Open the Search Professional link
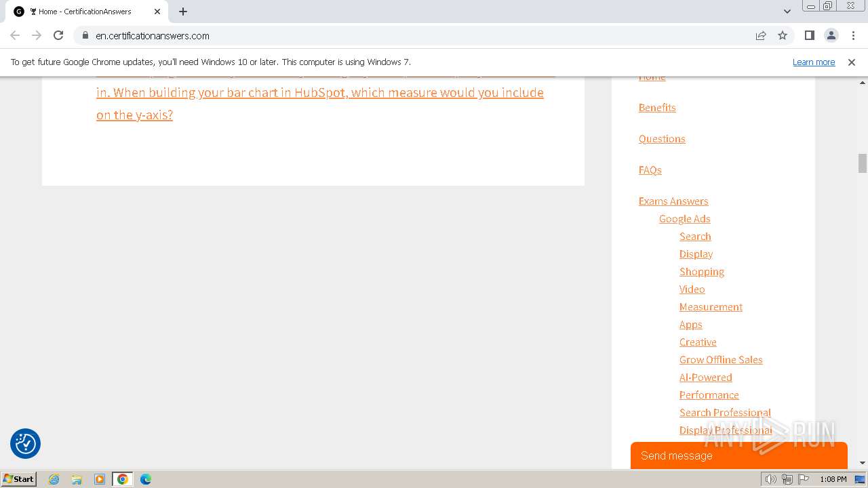 [x=725, y=412]
